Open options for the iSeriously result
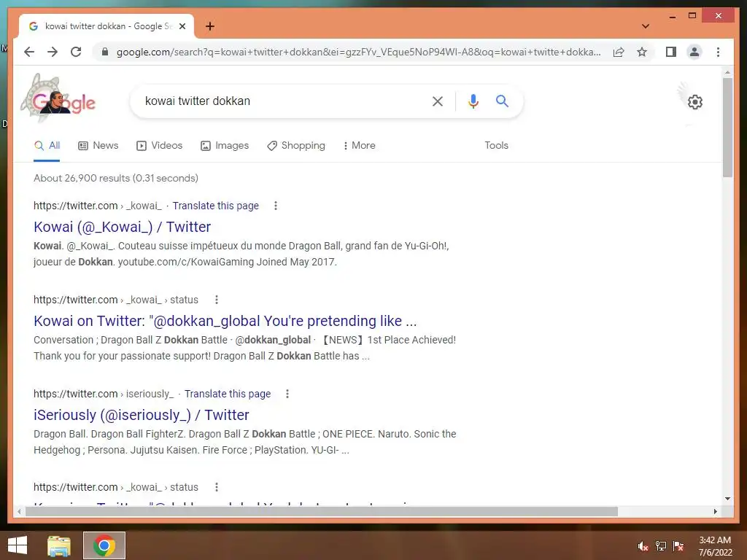The width and height of the screenshot is (747, 560). tap(287, 394)
